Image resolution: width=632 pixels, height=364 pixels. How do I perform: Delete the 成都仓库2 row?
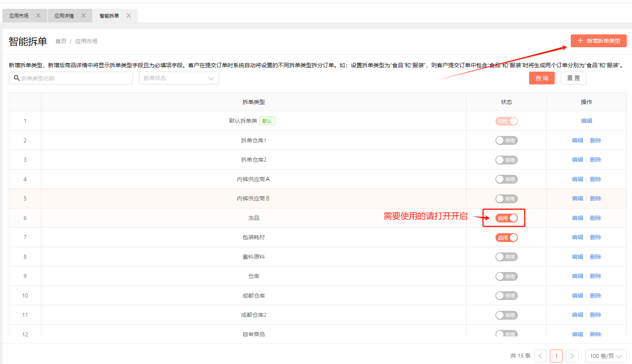point(596,315)
